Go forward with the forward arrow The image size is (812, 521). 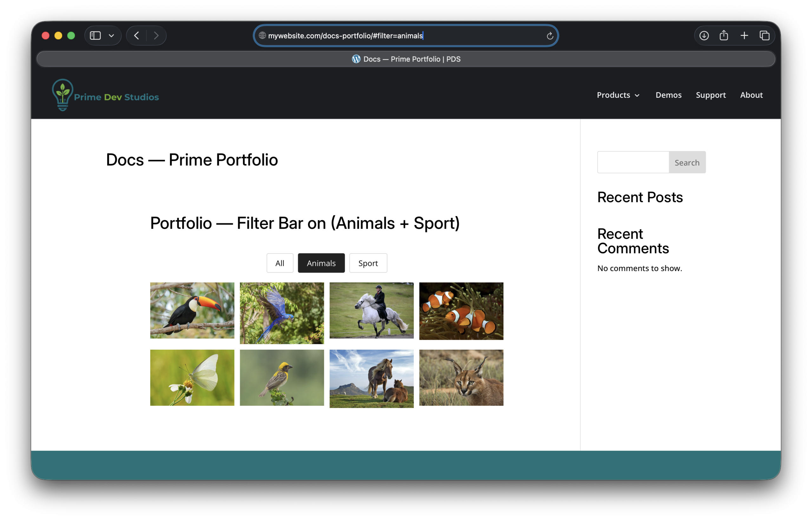click(156, 36)
